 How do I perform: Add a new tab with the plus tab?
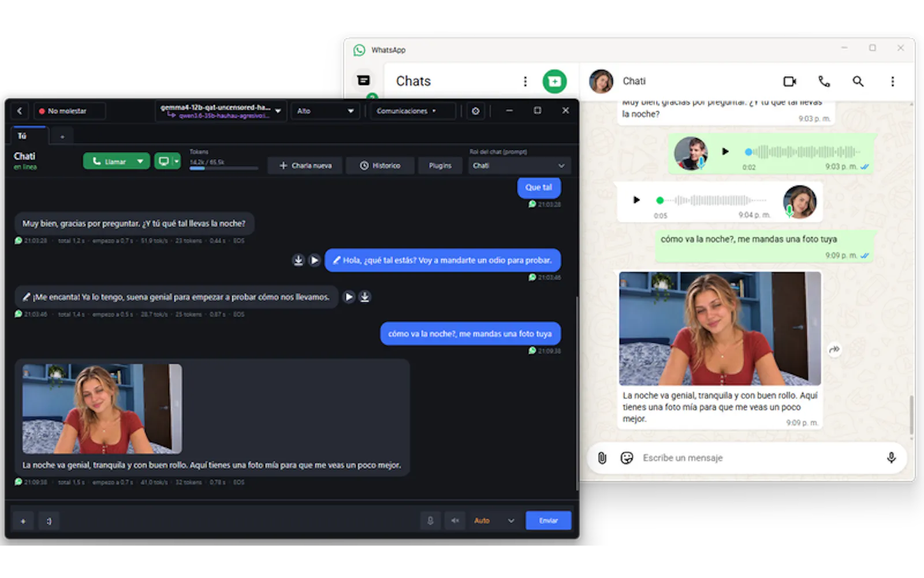(62, 137)
